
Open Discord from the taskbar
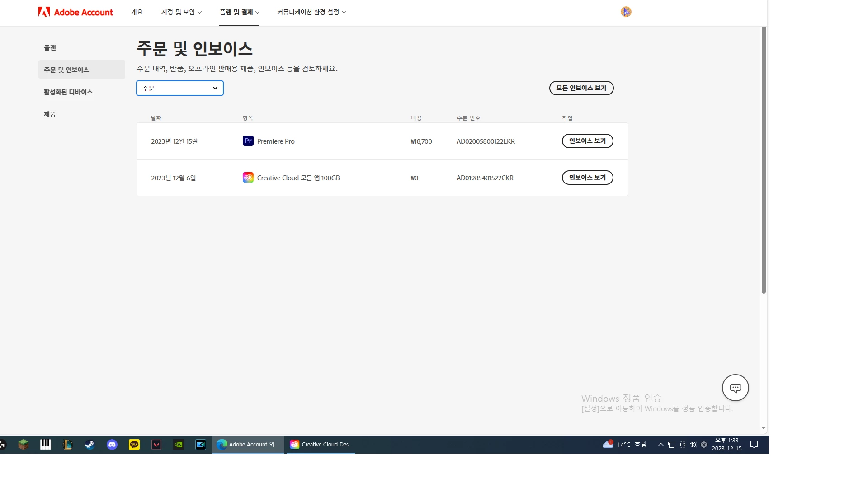tap(112, 445)
